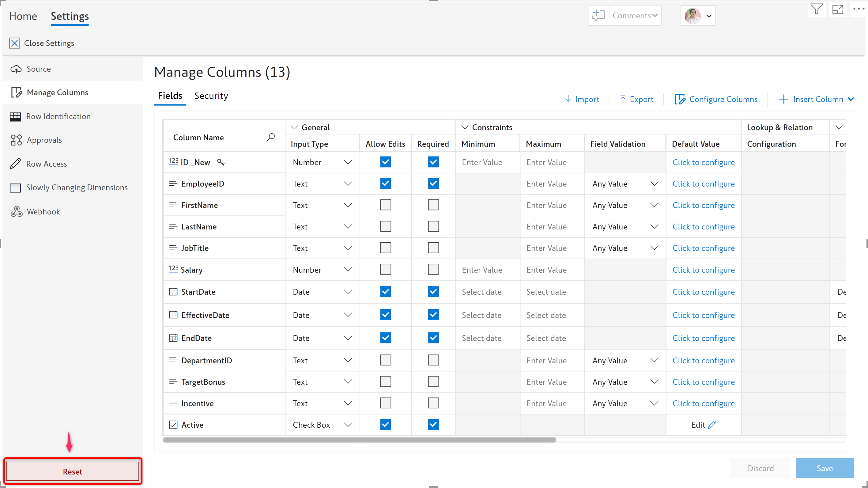Image resolution: width=868 pixels, height=488 pixels.
Task: Enable Allow Edits for FirstName
Action: click(386, 205)
